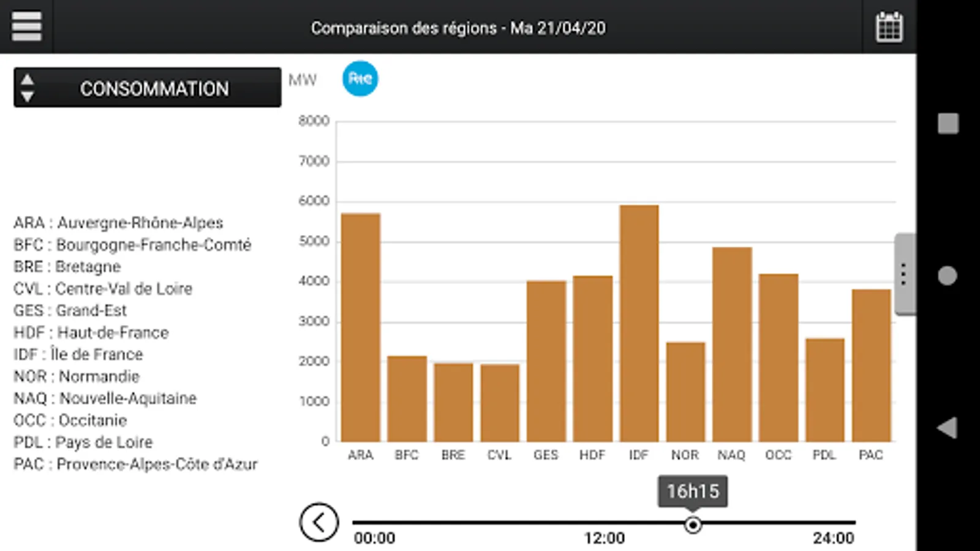Click the 8000 y-axis value

click(x=314, y=121)
